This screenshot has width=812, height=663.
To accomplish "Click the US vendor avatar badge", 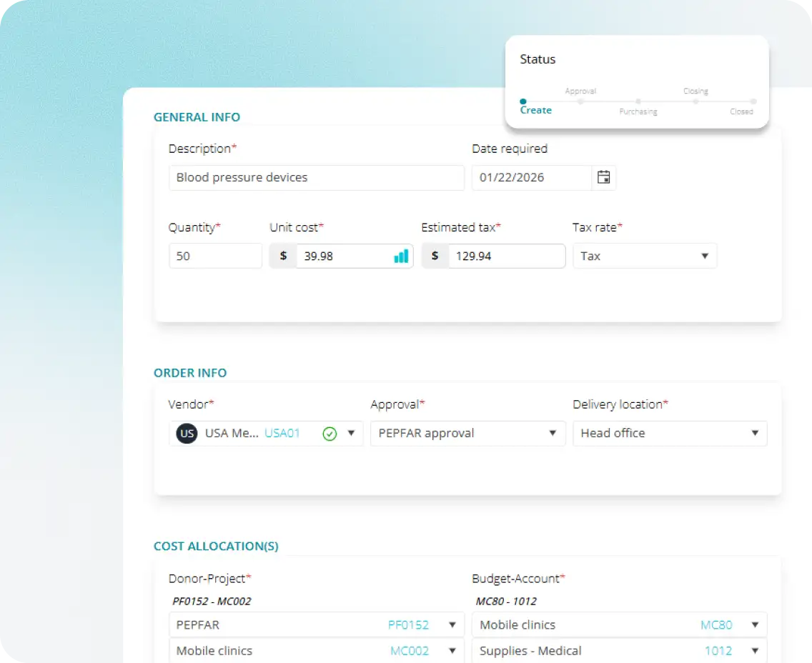I will click(x=187, y=434).
